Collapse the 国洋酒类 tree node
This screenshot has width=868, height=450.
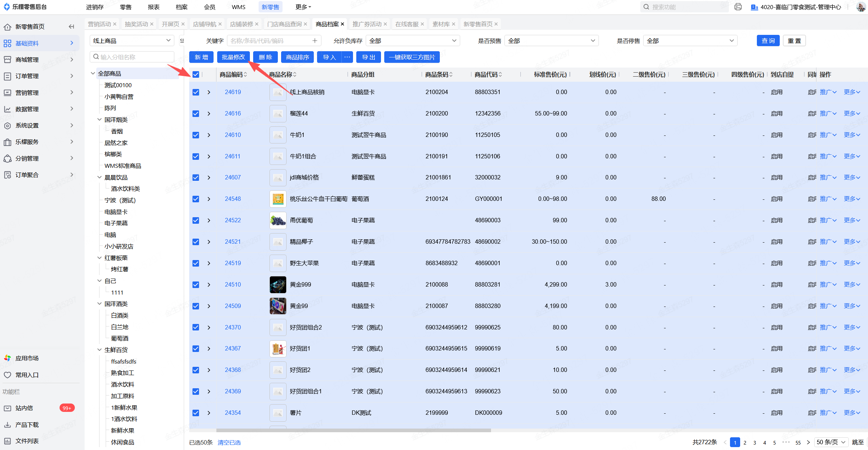(100, 304)
